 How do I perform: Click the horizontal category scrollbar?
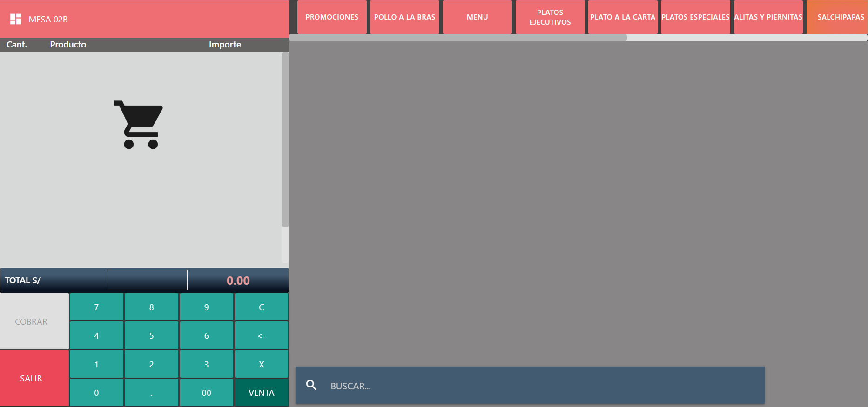point(458,38)
